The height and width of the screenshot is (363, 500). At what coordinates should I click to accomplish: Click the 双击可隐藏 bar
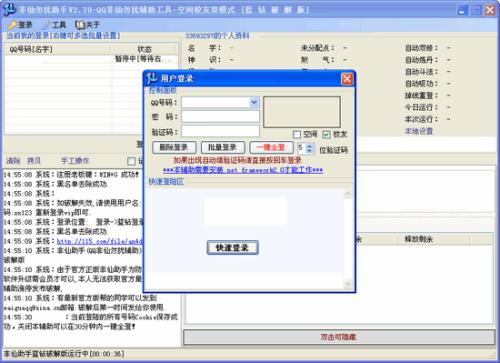click(x=339, y=337)
